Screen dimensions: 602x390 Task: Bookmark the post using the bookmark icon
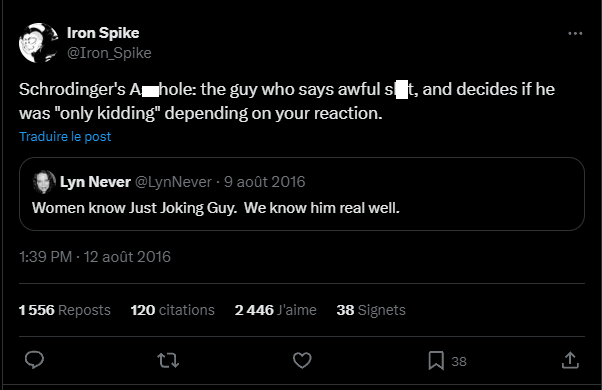[436, 360]
